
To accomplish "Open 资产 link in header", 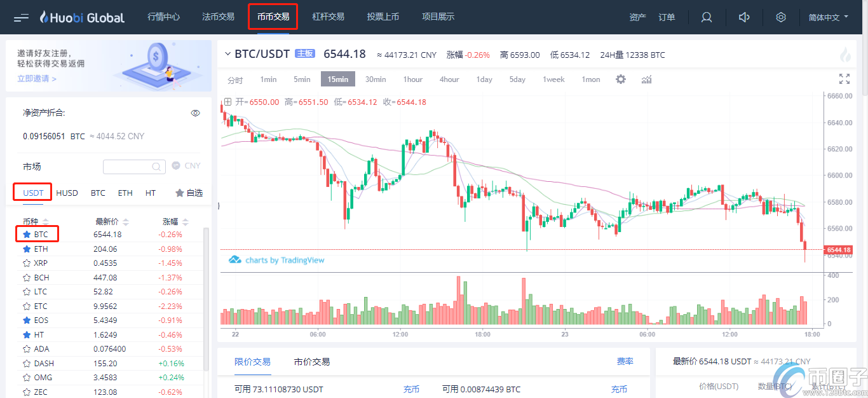I will point(637,17).
